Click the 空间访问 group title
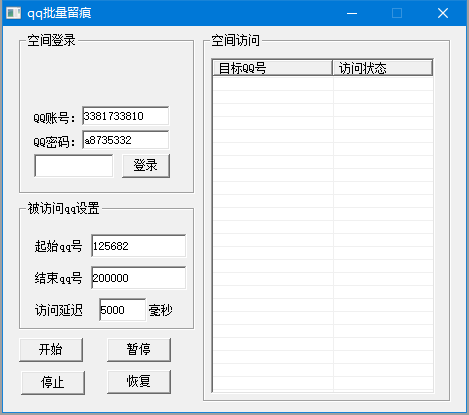 tap(235, 40)
